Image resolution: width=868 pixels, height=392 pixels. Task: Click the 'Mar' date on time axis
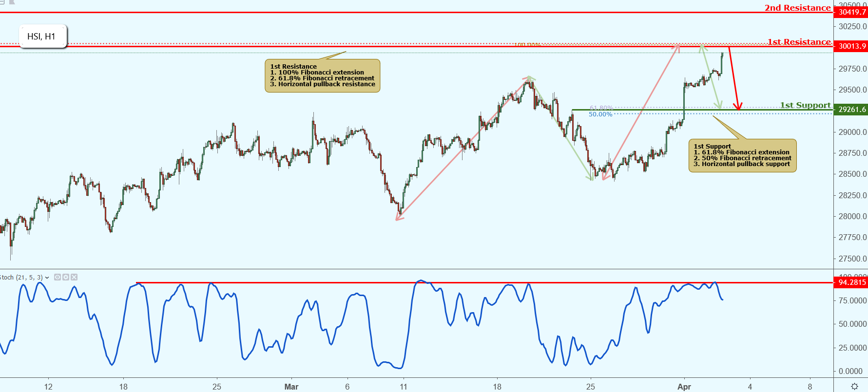pyautogui.click(x=291, y=387)
